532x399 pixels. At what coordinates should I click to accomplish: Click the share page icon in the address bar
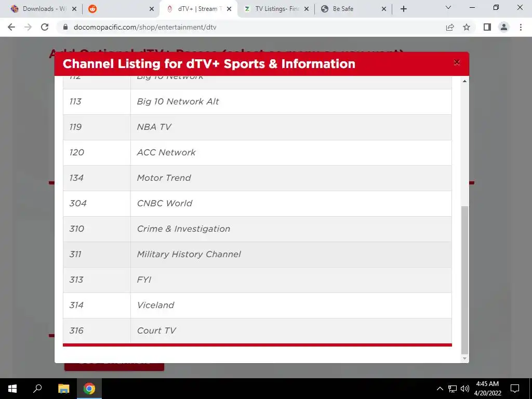[450, 27]
